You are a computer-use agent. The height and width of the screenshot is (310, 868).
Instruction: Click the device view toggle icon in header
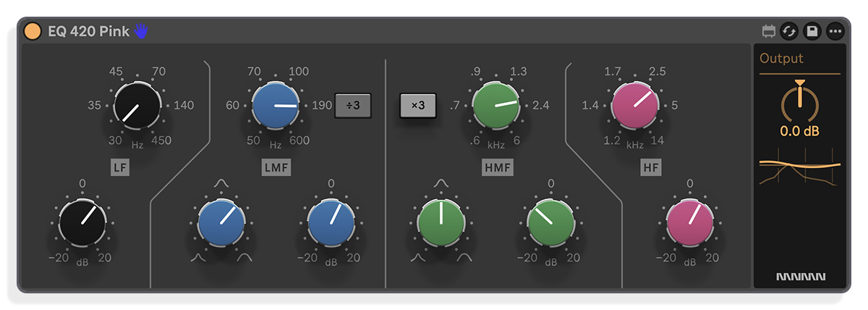click(769, 31)
